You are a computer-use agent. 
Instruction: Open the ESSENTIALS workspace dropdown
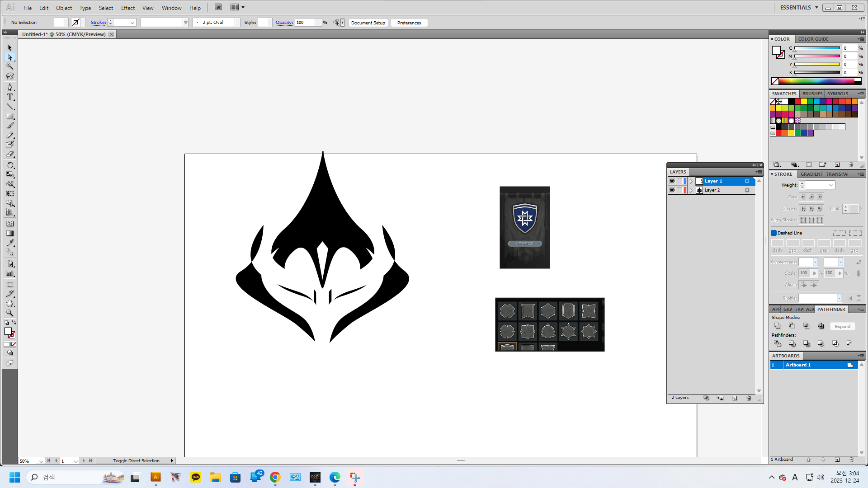[816, 8]
